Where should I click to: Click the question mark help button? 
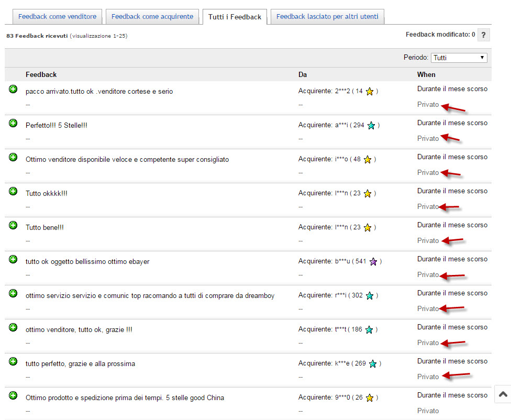tap(483, 35)
